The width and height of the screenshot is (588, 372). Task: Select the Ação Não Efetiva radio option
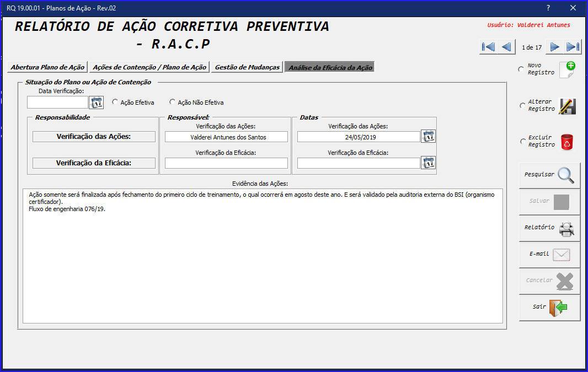click(173, 102)
